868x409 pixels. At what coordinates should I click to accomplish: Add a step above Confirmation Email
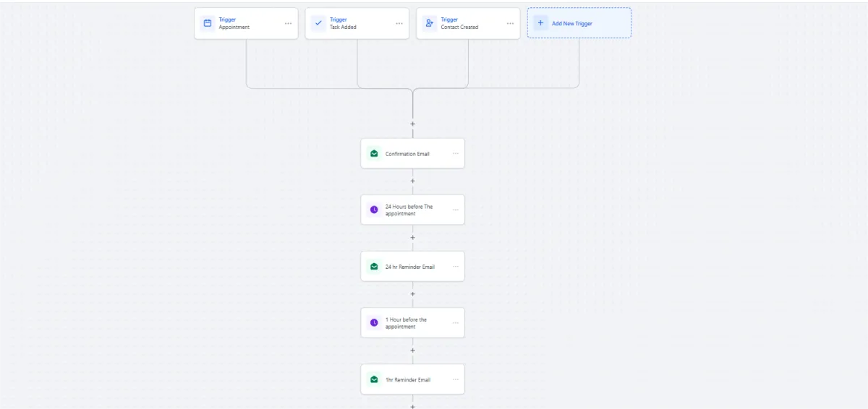[413, 124]
